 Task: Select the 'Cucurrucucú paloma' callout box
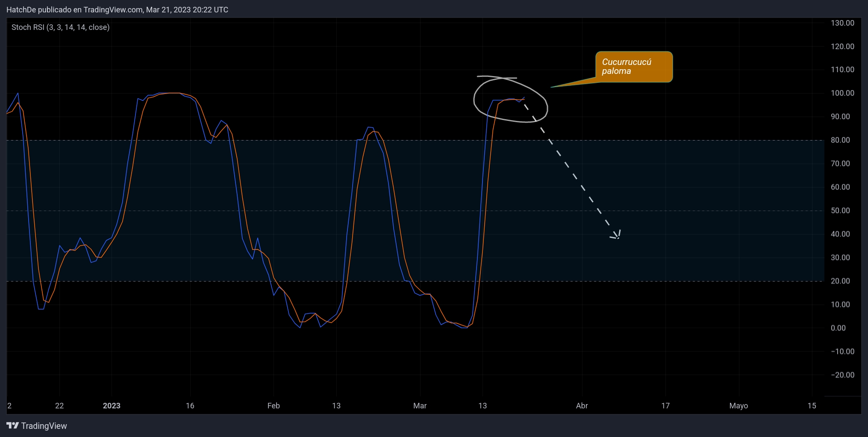634,67
